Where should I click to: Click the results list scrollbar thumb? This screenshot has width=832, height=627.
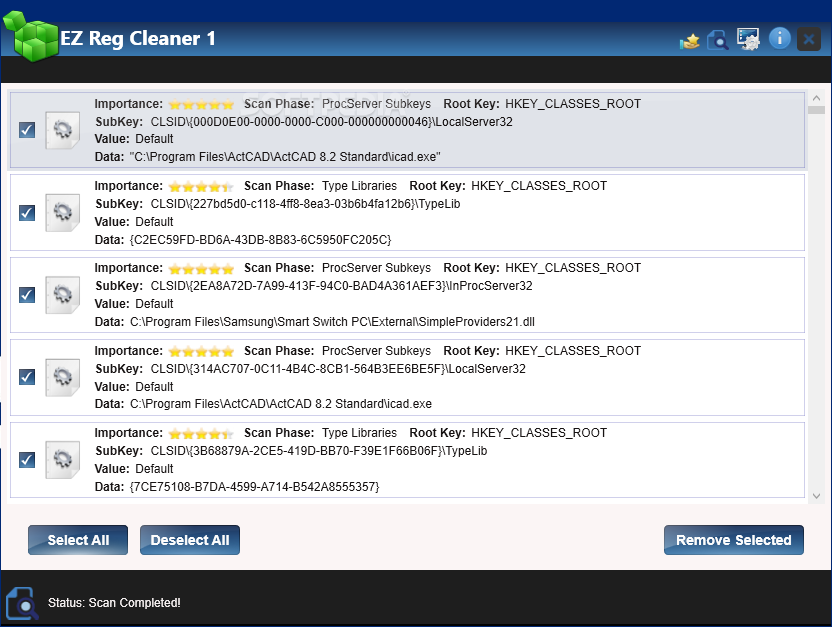pos(817,110)
